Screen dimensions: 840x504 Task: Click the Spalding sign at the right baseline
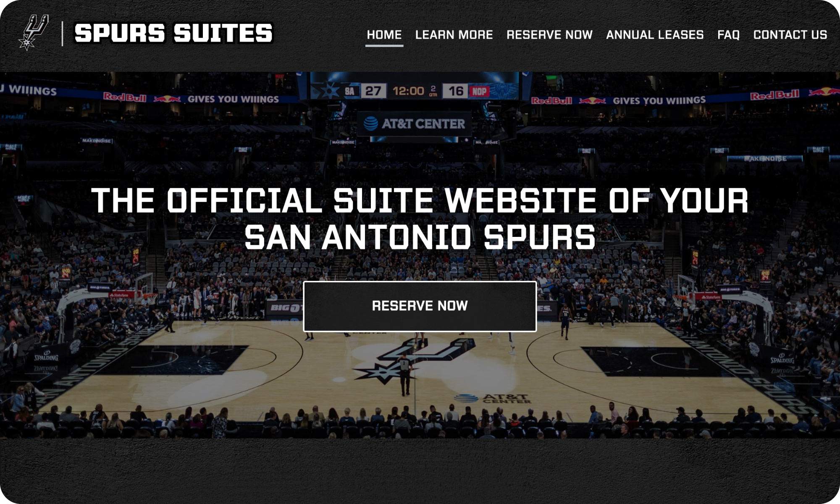782,359
